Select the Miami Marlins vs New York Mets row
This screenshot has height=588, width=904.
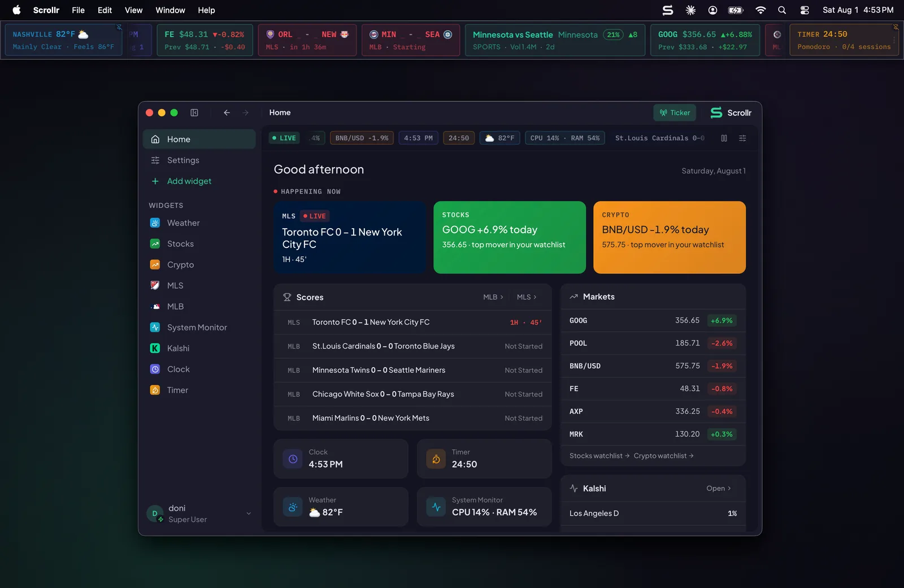pos(412,419)
